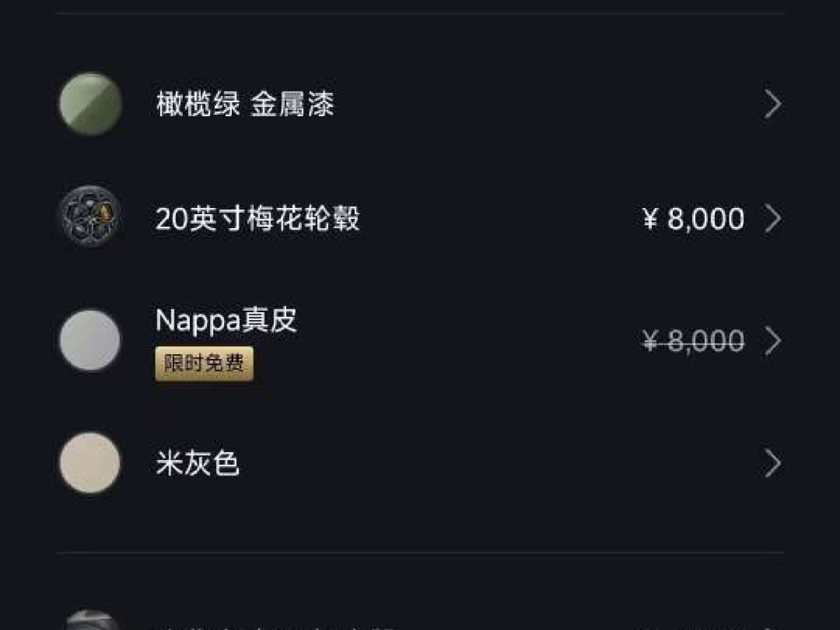Tap the 限时免费 gold badge

click(204, 364)
